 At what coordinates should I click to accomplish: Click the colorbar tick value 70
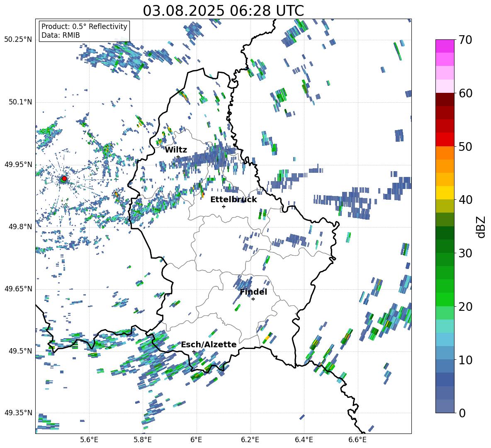465,40
